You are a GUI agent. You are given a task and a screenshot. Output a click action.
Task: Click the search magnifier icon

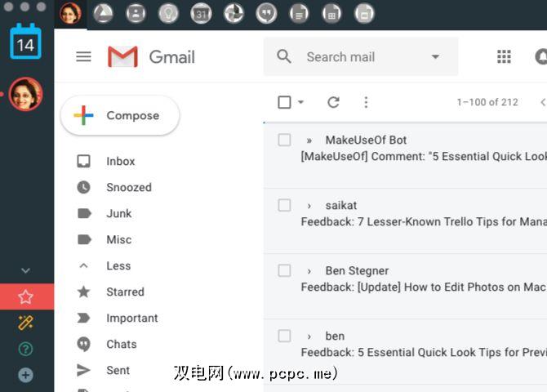click(x=284, y=56)
